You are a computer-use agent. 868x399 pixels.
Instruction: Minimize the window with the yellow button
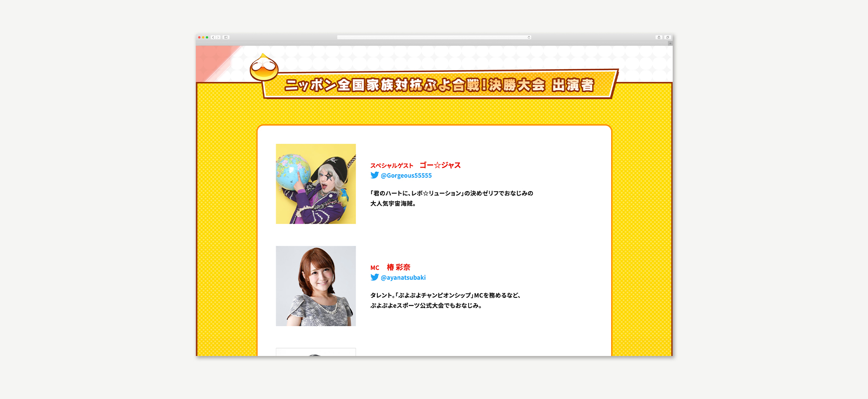(203, 37)
